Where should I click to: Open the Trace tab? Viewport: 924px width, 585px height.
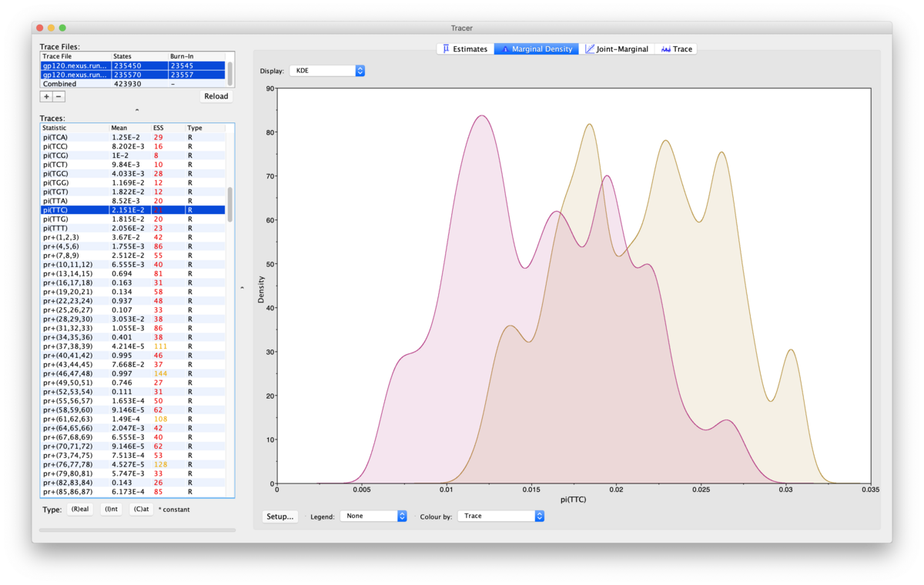(676, 48)
